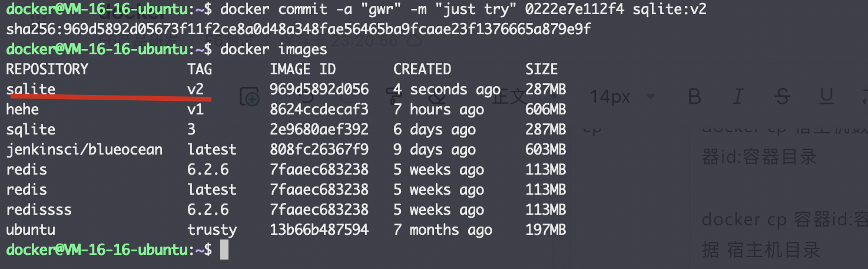Screen dimensions: 868x269
Task: Click the "docker images" command text
Action: coord(274,49)
